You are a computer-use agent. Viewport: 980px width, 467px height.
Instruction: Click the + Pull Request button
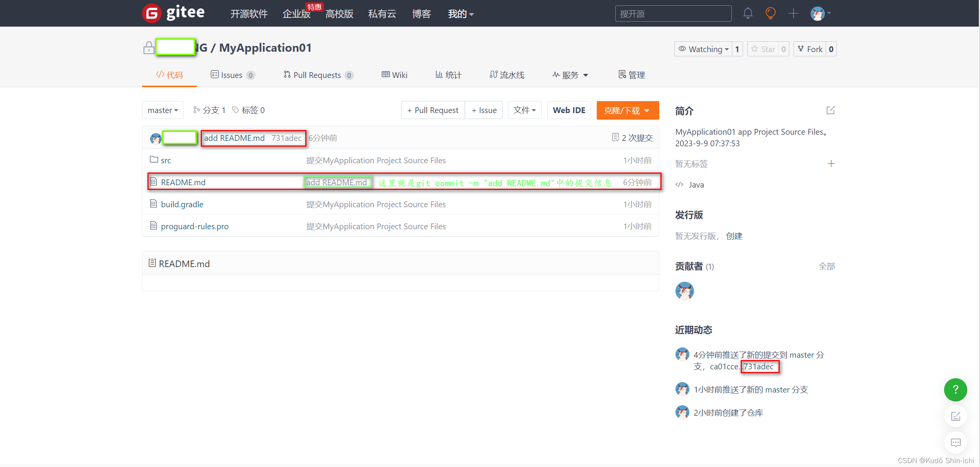click(433, 110)
